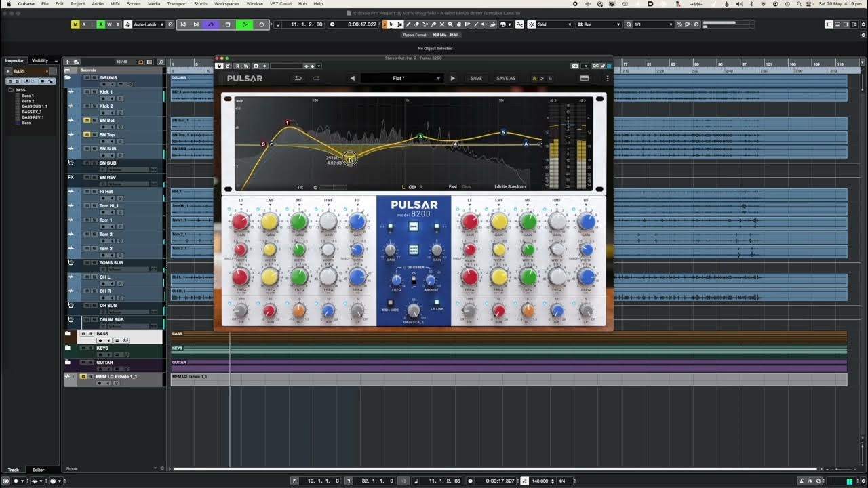Open the track search magnifier icon
This screenshot has width=868, height=488.
pos(161,62)
